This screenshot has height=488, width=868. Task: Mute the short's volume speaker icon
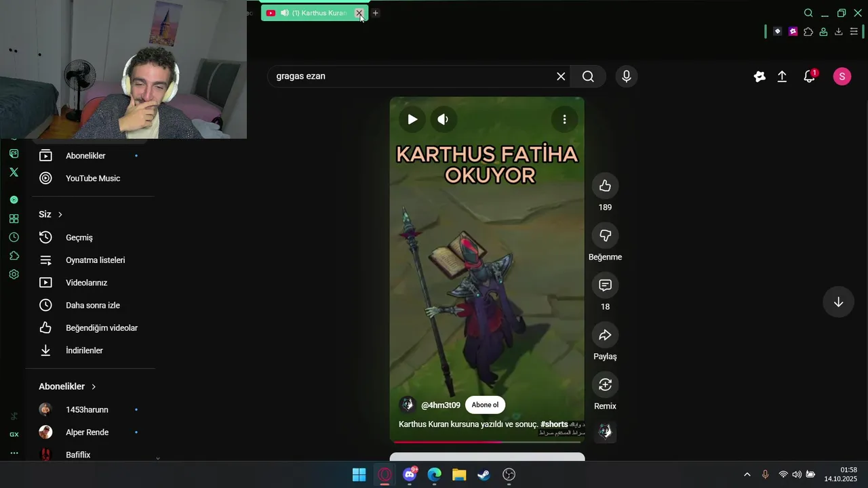(443, 119)
